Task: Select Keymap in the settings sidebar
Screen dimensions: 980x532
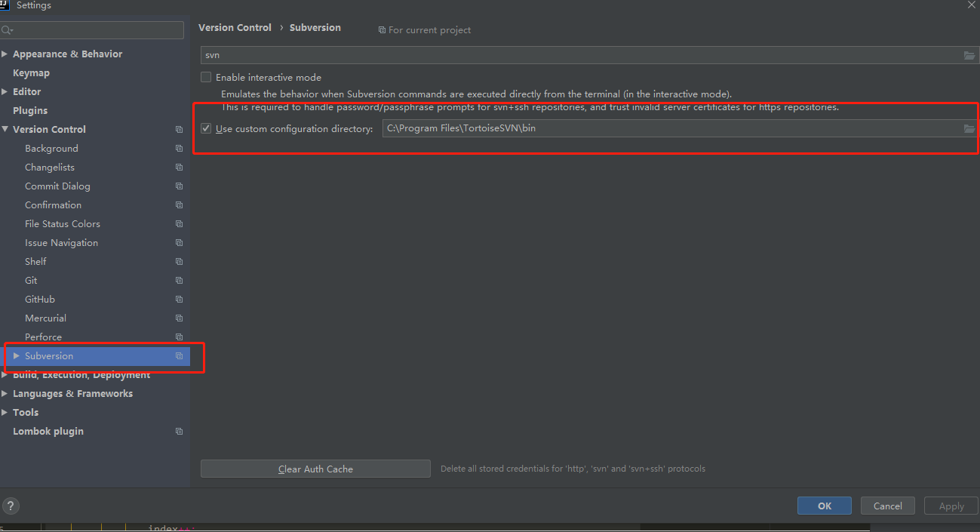Action: coord(31,72)
